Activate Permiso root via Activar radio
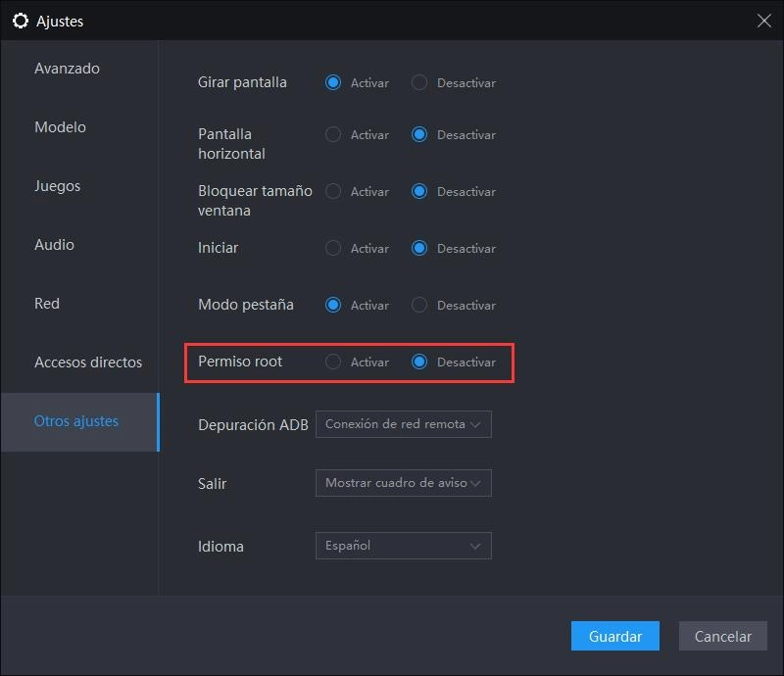The image size is (784, 676). coord(333,362)
